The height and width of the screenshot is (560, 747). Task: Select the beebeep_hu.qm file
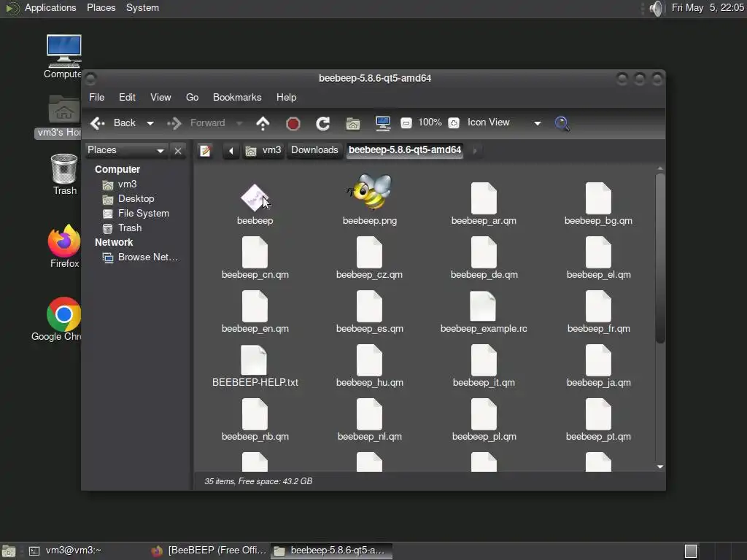point(369,365)
